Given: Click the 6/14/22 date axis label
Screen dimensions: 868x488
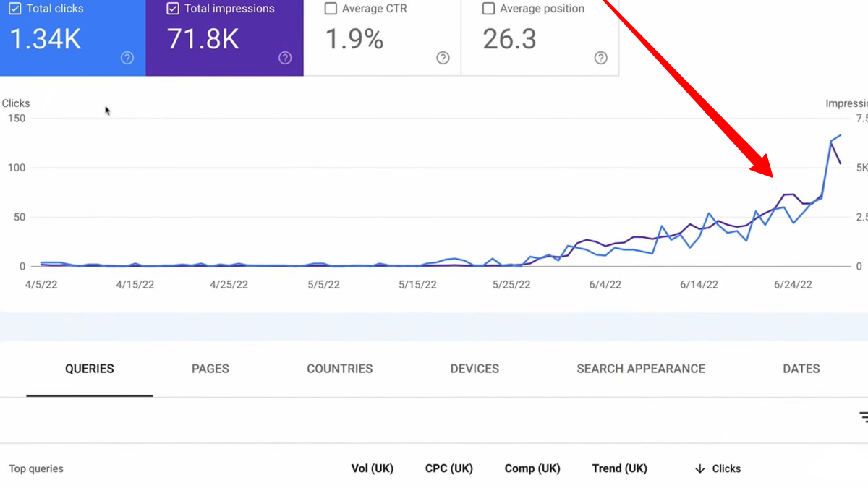Looking at the screenshot, I should pos(699,285).
